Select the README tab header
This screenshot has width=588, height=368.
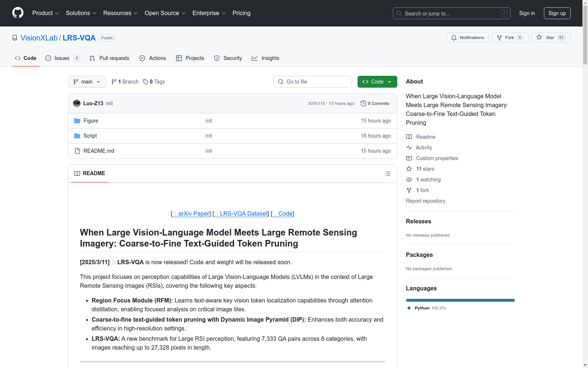90,173
